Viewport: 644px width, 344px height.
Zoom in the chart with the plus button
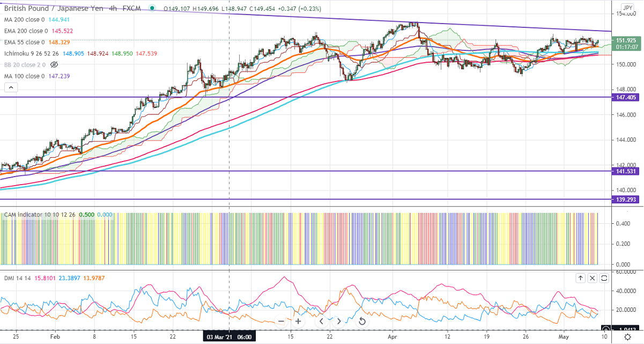[x=298, y=321]
